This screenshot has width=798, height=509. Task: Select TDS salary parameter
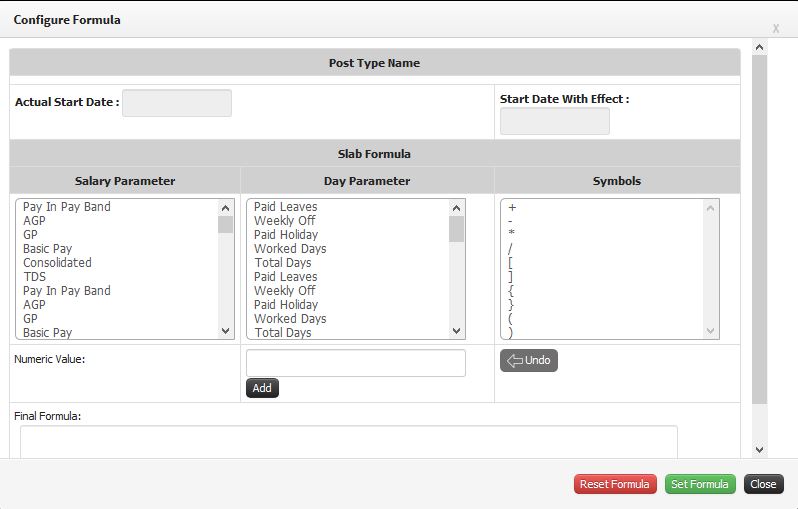[x=35, y=277]
